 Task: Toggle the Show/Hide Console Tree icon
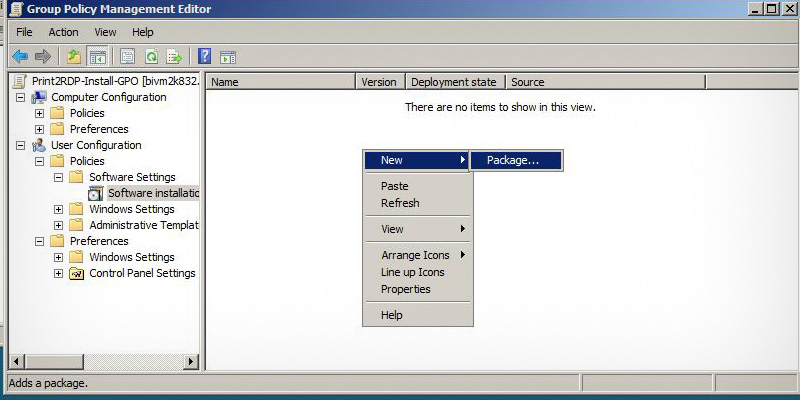pyautogui.click(x=98, y=57)
